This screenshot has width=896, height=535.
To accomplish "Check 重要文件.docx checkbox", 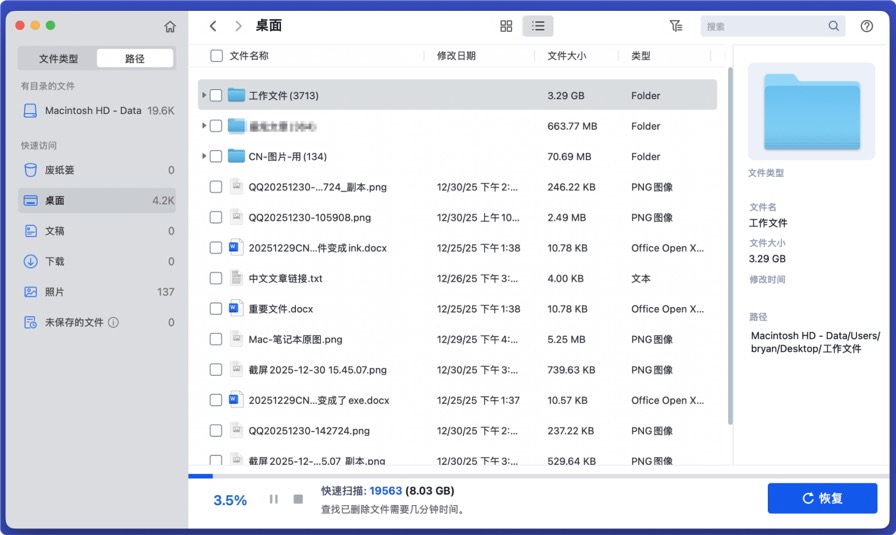I will coord(215,309).
